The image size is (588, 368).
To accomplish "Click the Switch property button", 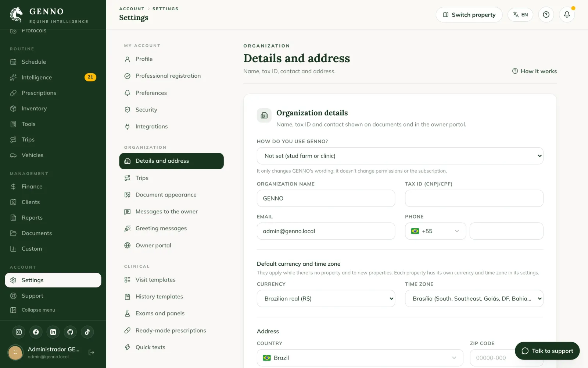I will [x=469, y=15].
